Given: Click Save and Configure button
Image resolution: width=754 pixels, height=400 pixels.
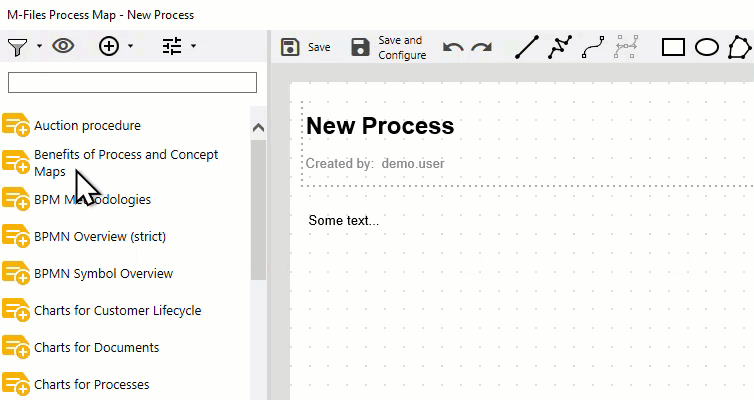Looking at the screenshot, I should pos(388,47).
